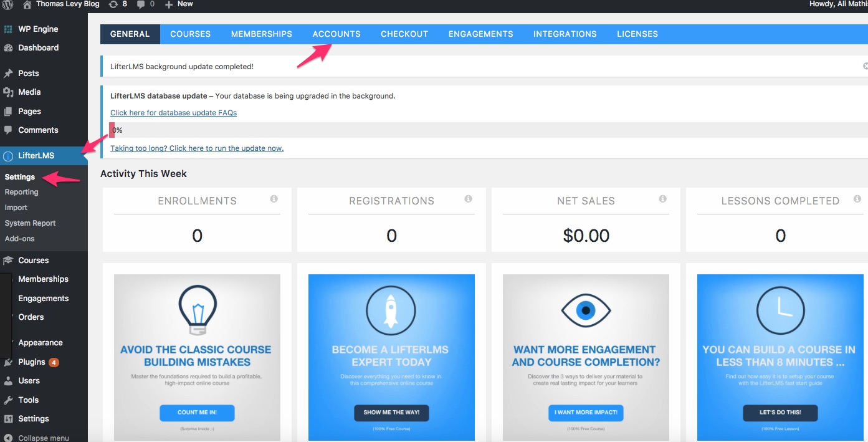Click the info icon on Enrollments card
868x442 pixels.
[x=274, y=199]
